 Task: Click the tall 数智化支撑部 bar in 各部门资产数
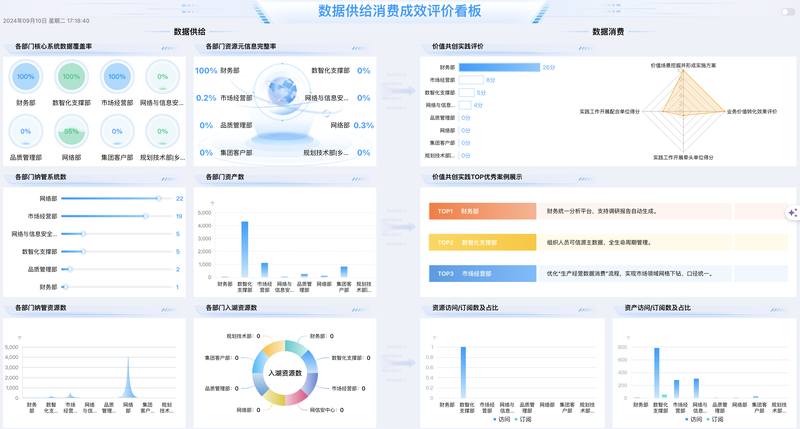click(x=244, y=249)
